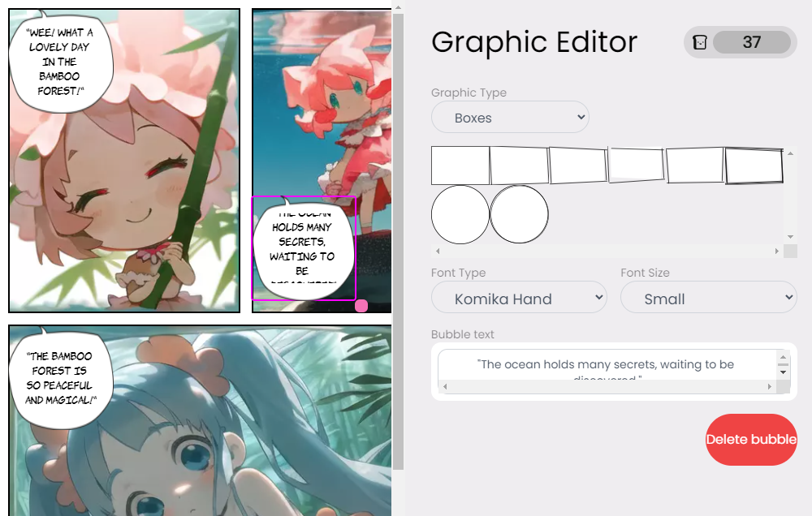Choose the second sketchy box shape
Viewport: 812px width, 516px height.
pos(519,166)
